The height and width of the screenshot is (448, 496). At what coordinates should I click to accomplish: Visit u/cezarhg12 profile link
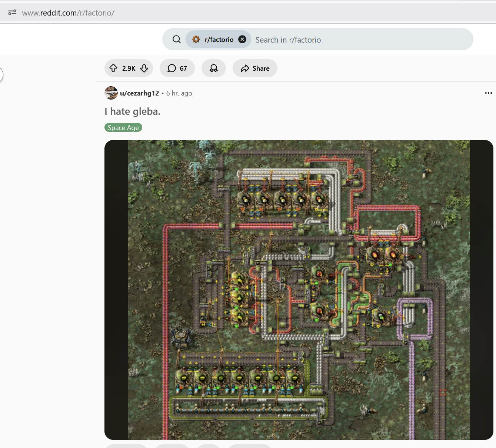(x=139, y=93)
